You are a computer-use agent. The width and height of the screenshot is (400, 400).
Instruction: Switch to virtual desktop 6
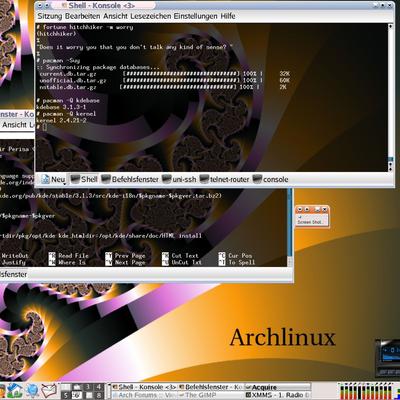(76, 396)
